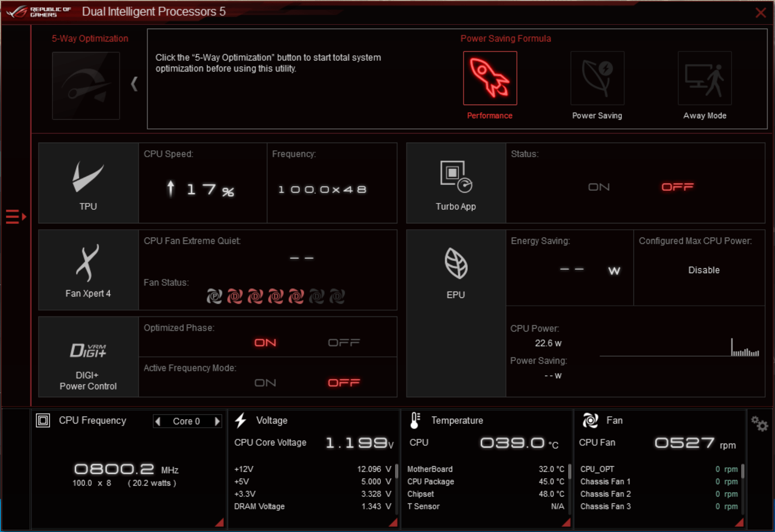Select the 'DRAM Voltage' row
775x532 pixels.
313,506
